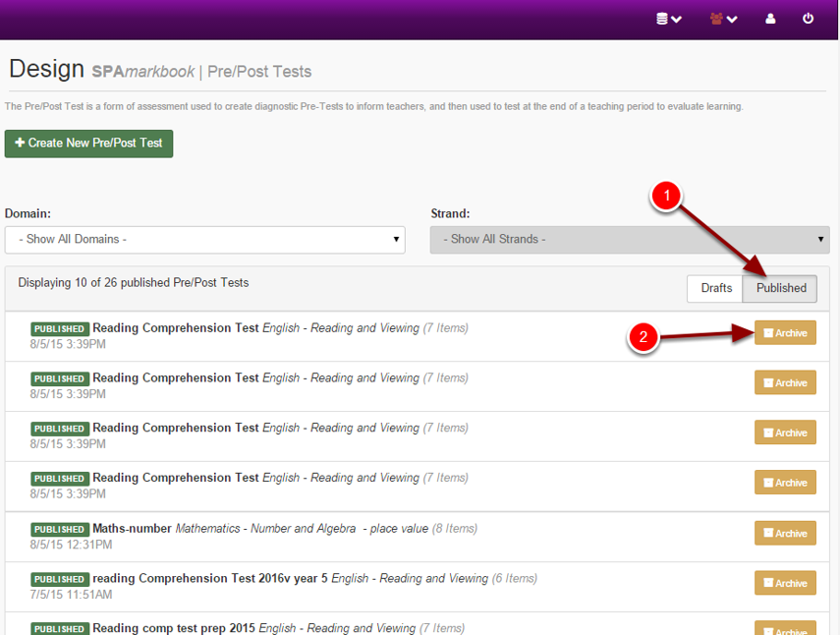Click the Pre/Post Tests heading text
This screenshot has width=840, height=635.
pyautogui.click(x=259, y=72)
